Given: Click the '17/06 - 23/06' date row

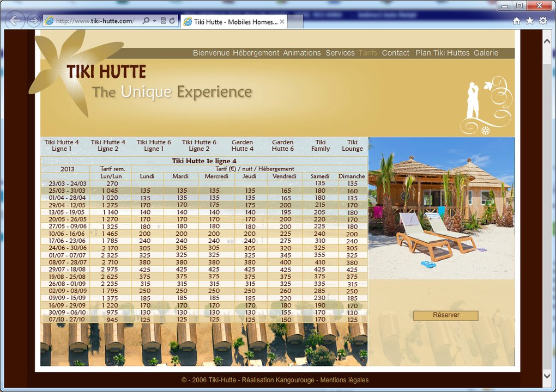Looking at the screenshot, I should tap(204, 241).
